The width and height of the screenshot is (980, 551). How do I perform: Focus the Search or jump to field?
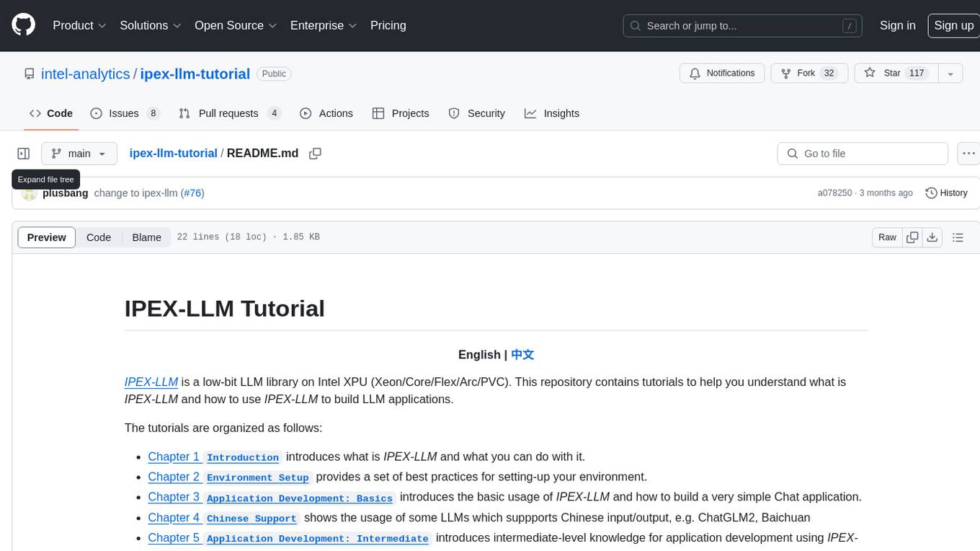click(743, 25)
